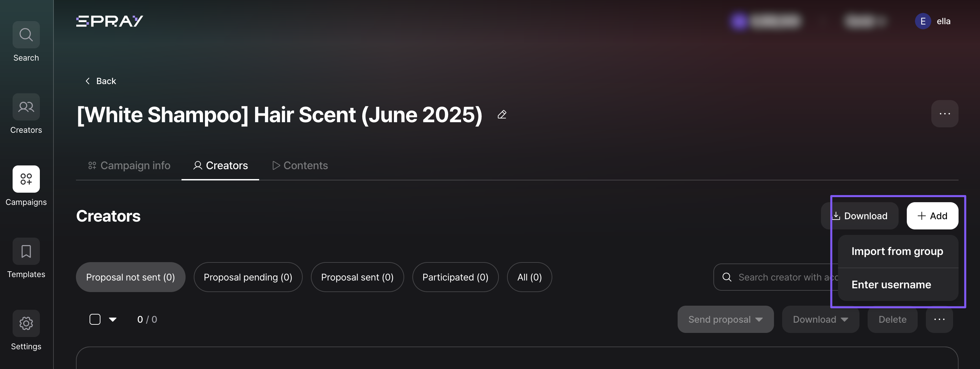Expand the arrow next to select-all checkbox
This screenshot has height=369, width=980.
click(113, 320)
